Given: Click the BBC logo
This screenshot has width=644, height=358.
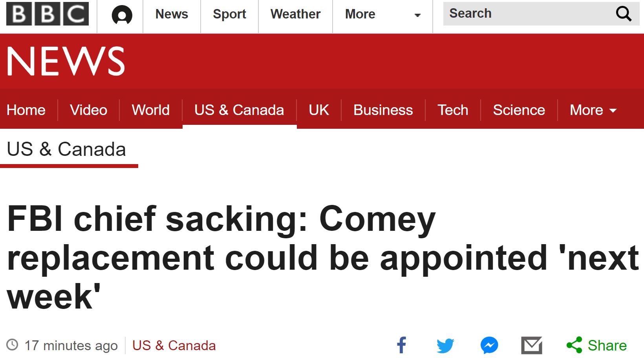Looking at the screenshot, I should [x=48, y=14].
